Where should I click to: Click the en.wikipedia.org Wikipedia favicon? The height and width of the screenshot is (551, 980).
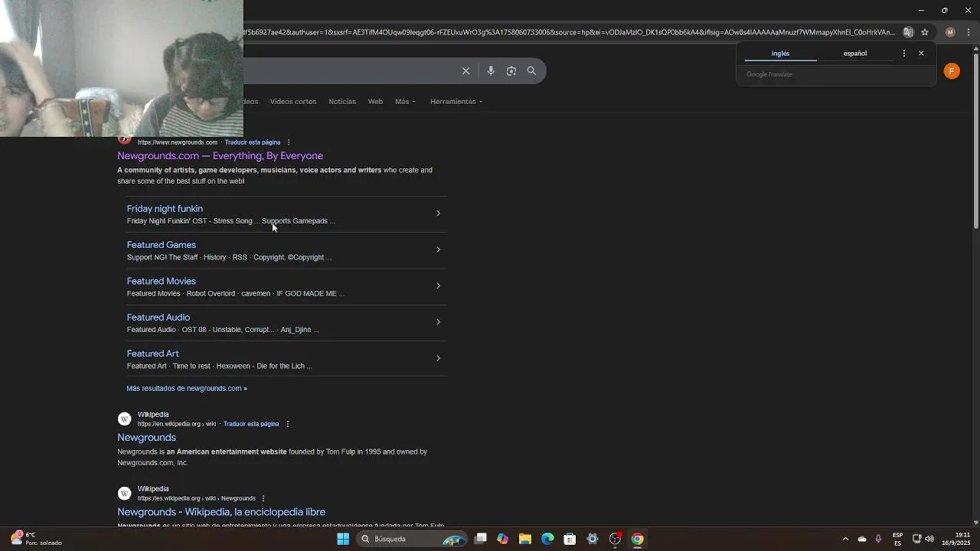(x=124, y=419)
